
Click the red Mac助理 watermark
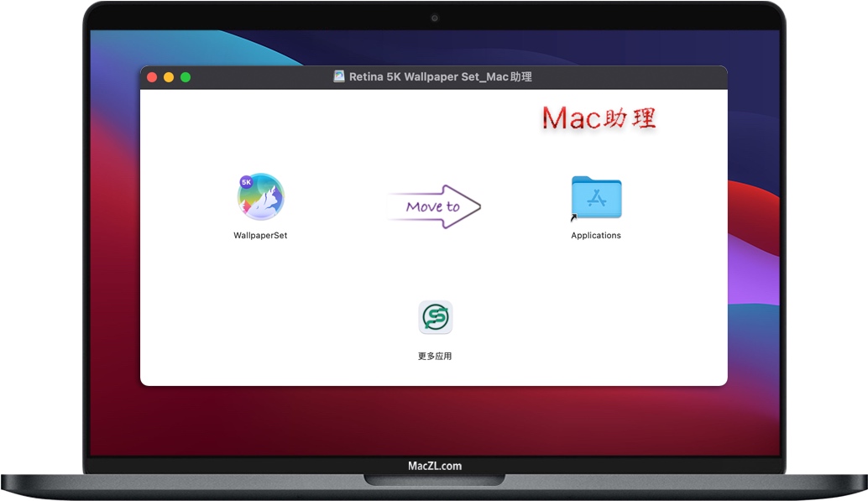click(x=599, y=118)
